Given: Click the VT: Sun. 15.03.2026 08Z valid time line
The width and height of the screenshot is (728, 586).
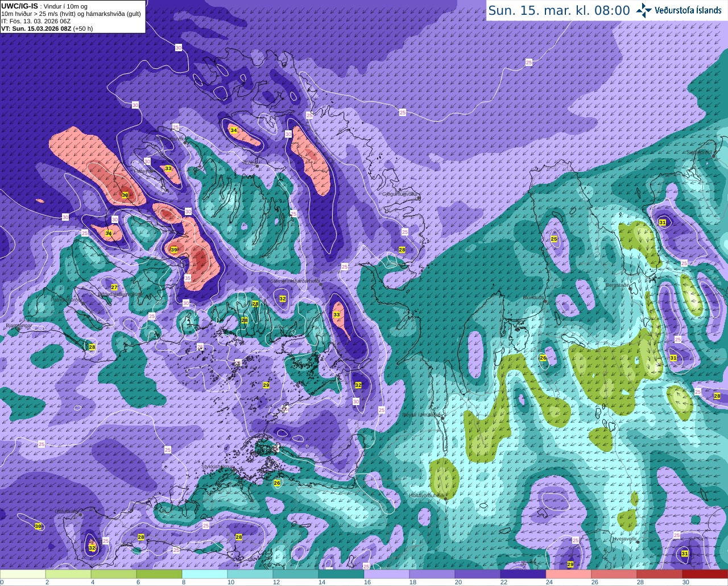Looking at the screenshot, I should point(47,28).
